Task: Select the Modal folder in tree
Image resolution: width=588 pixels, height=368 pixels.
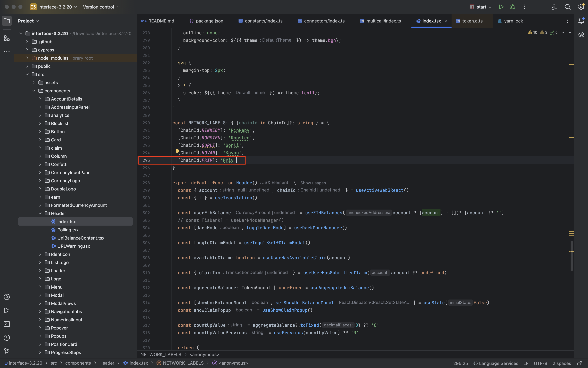Action: tap(57, 295)
